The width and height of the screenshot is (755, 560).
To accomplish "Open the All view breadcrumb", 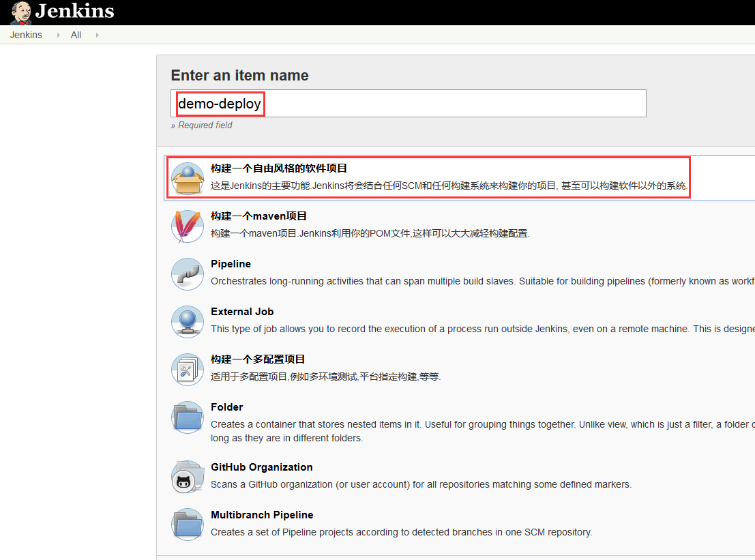I will click(76, 35).
